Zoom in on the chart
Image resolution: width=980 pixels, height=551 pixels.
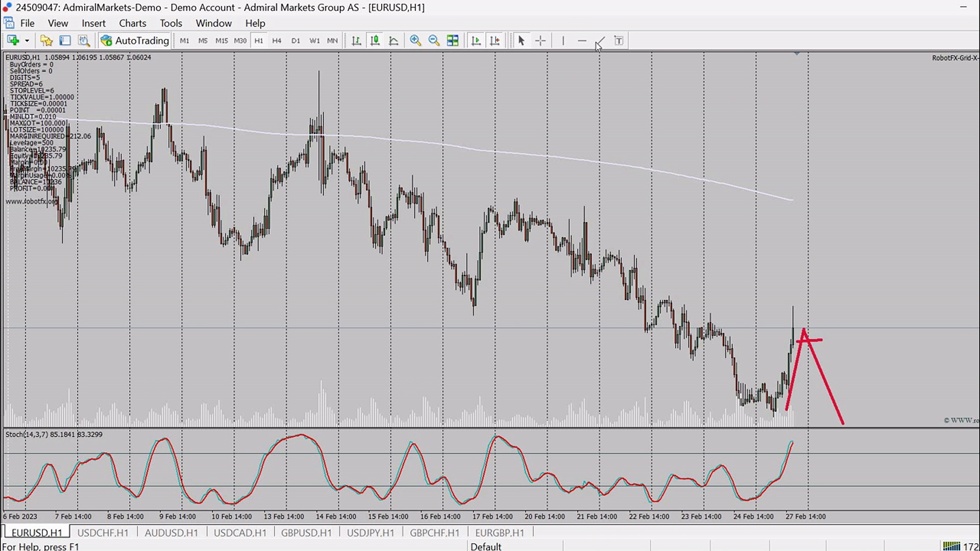[x=415, y=40]
